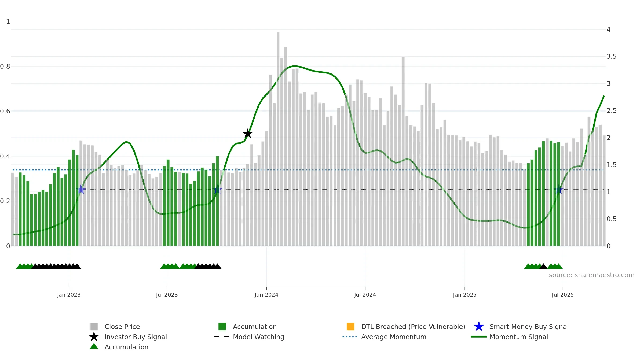Click the Model Watching dashed legend marker
The height and width of the screenshot is (362, 644).
(222, 337)
